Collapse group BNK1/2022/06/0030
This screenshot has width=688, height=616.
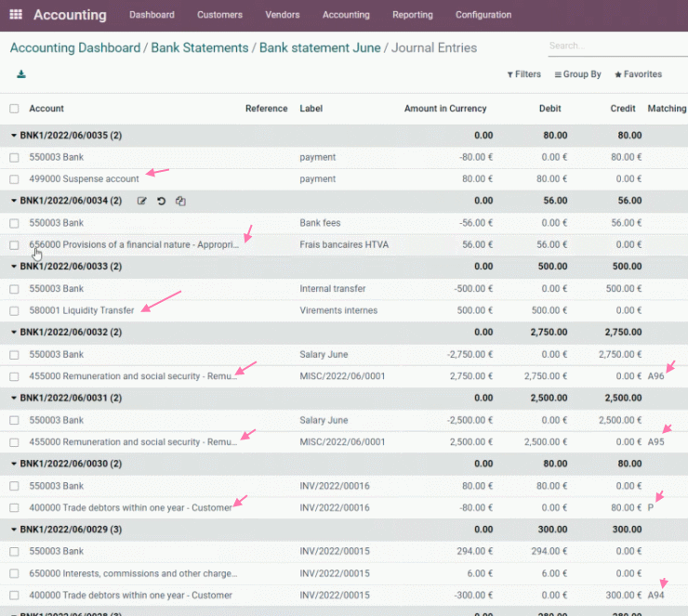(14, 464)
